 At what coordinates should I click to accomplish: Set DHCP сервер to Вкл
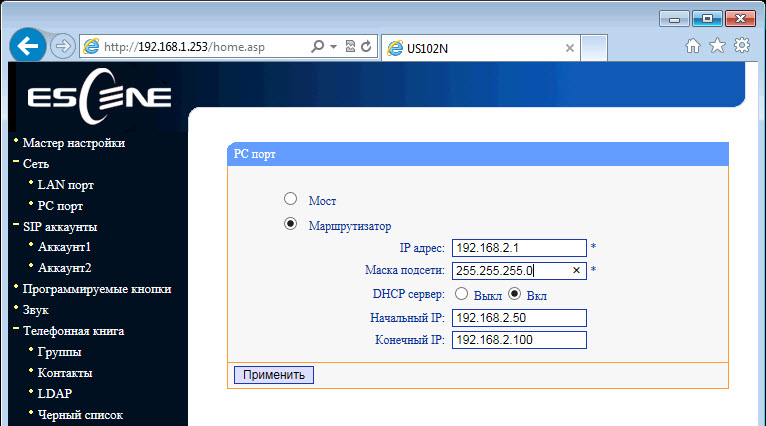(514, 294)
